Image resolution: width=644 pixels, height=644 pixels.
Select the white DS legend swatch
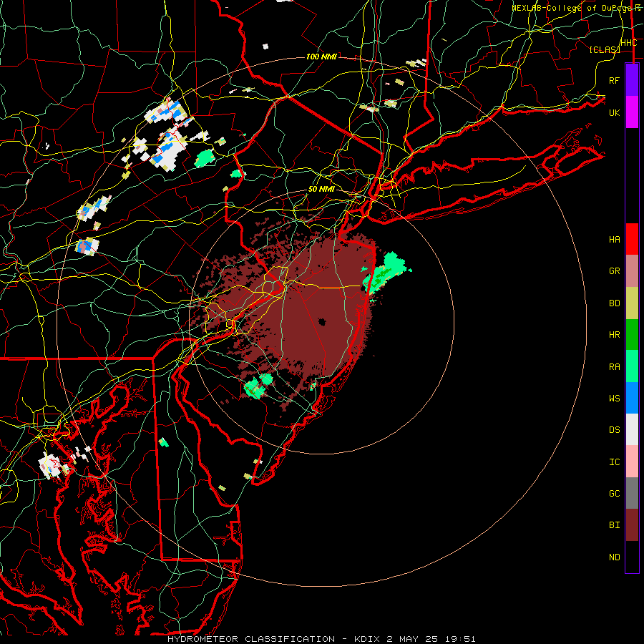632,429
